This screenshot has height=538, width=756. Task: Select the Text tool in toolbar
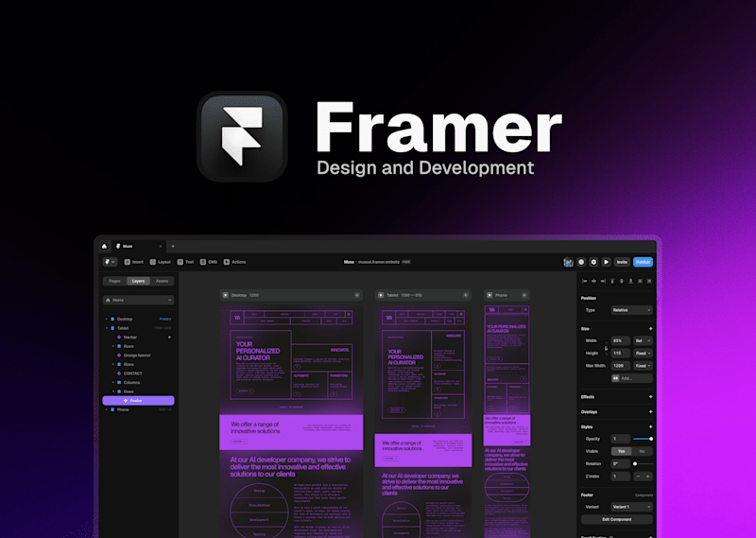click(185, 262)
